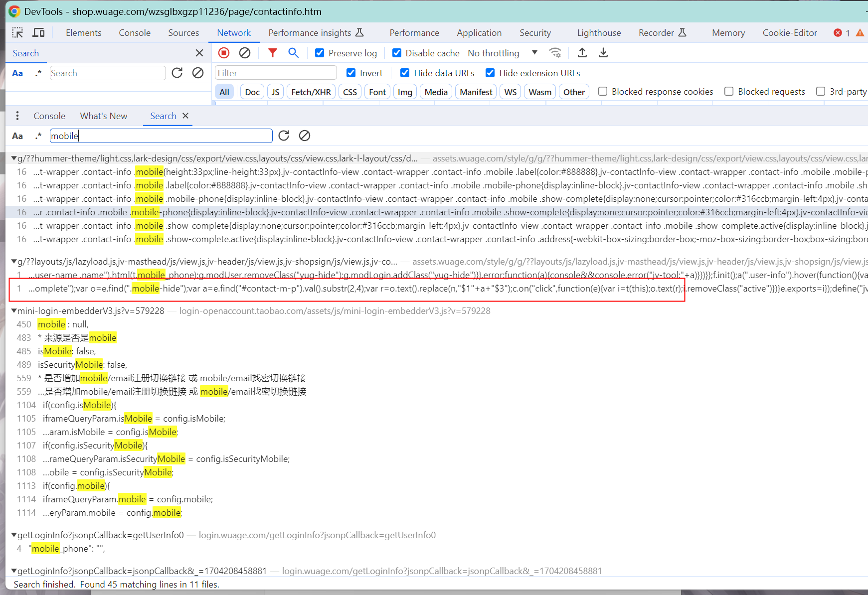Focus the network Filter input field
This screenshot has height=595, width=868.
[276, 73]
